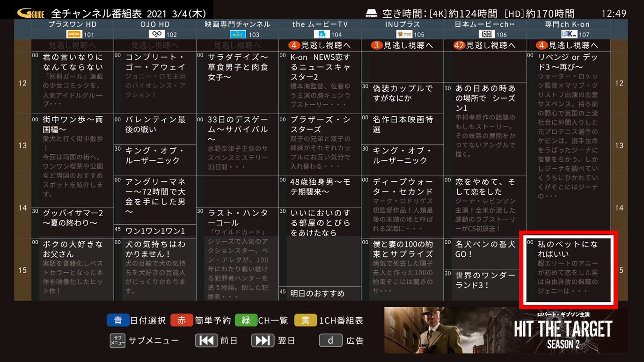Screen dimensions: 644x362
Task: Select program 名作日本映画特選
Action: click(402, 129)
